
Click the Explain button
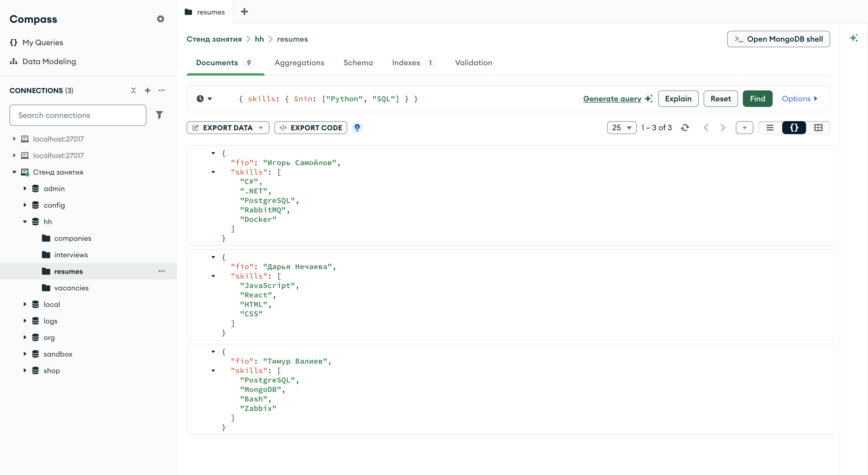tap(678, 99)
